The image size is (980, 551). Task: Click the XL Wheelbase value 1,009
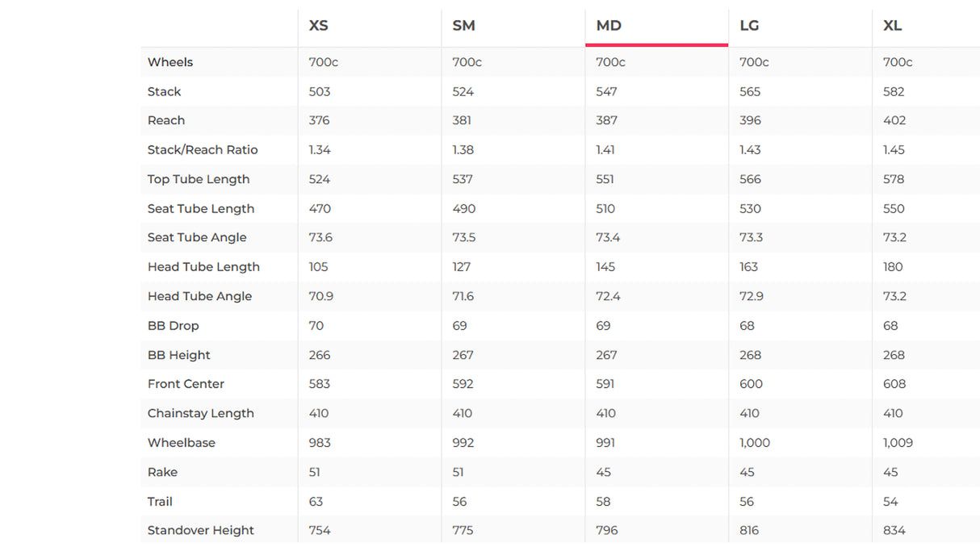pyautogui.click(x=898, y=443)
